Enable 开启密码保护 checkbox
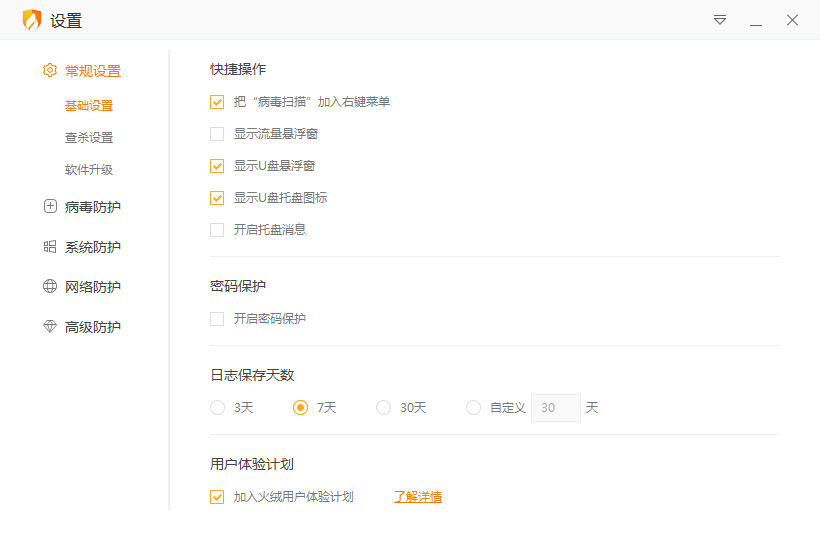This screenshot has width=820, height=540. 217,319
